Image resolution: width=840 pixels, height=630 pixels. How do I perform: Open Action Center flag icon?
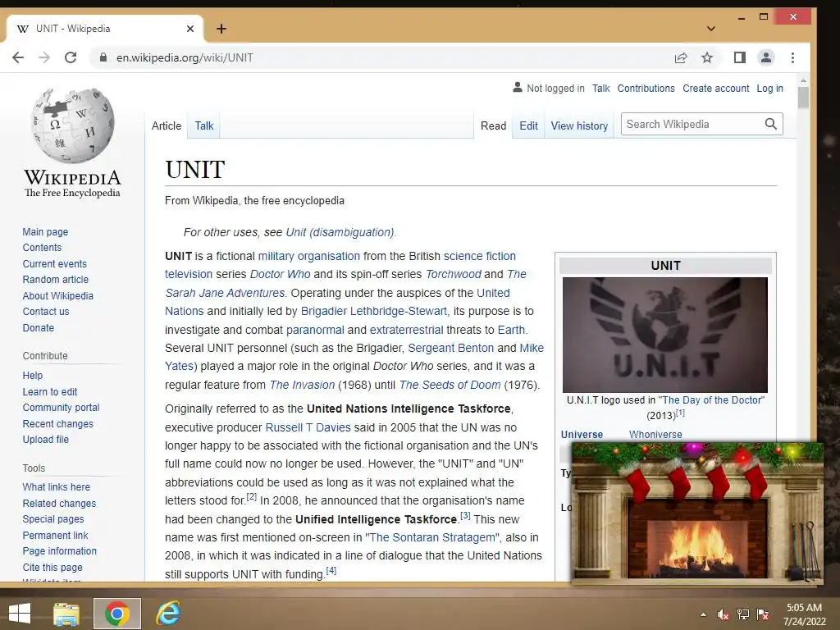pos(763,614)
